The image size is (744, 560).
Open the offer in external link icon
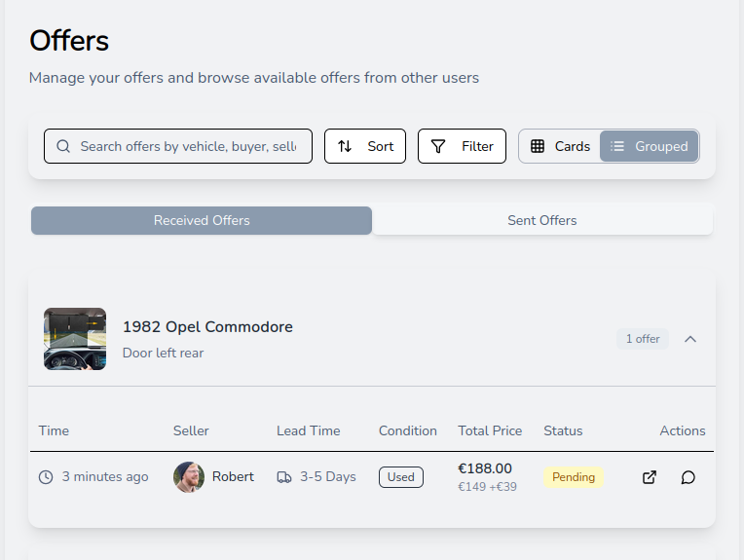coord(650,477)
